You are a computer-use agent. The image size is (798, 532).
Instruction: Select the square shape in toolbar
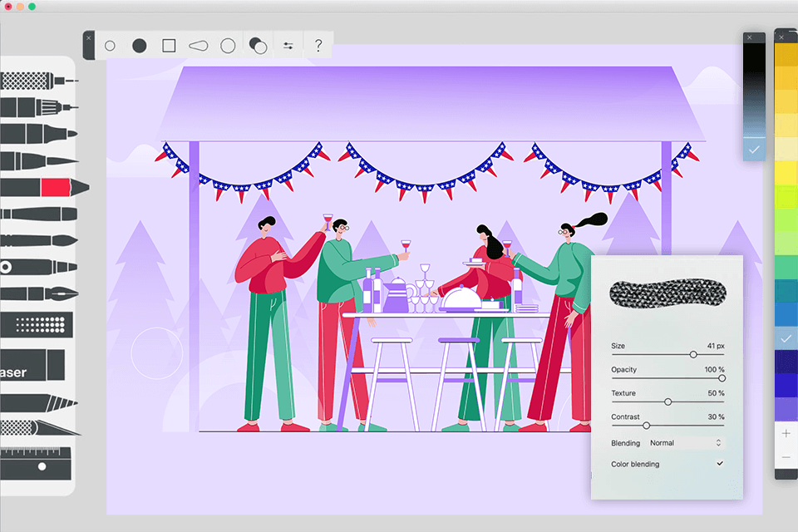pyautogui.click(x=169, y=46)
